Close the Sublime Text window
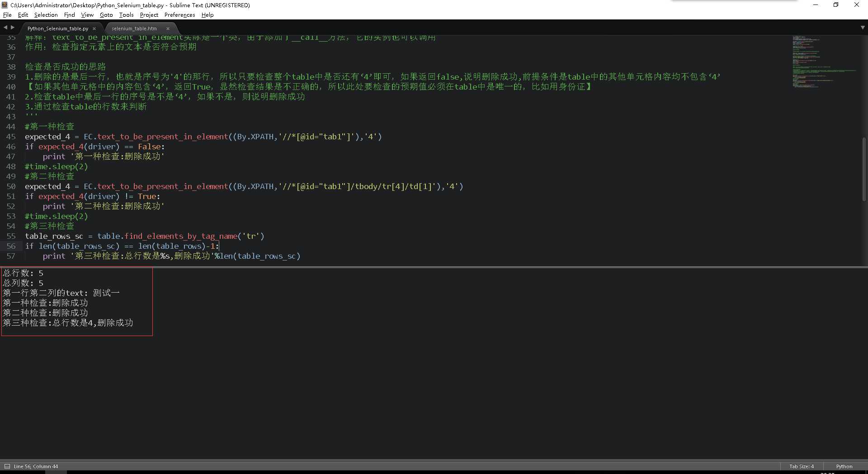Image resolution: width=868 pixels, height=474 pixels. [x=856, y=5]
